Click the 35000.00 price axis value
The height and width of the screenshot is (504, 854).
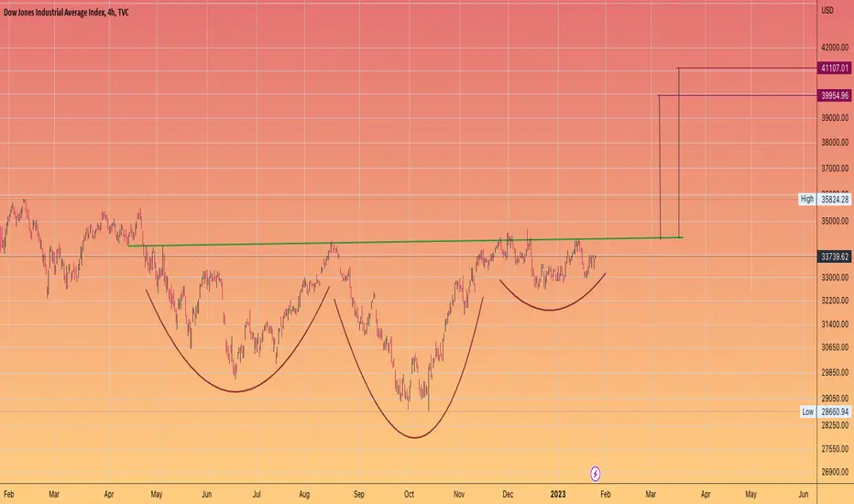pos(835,221)
